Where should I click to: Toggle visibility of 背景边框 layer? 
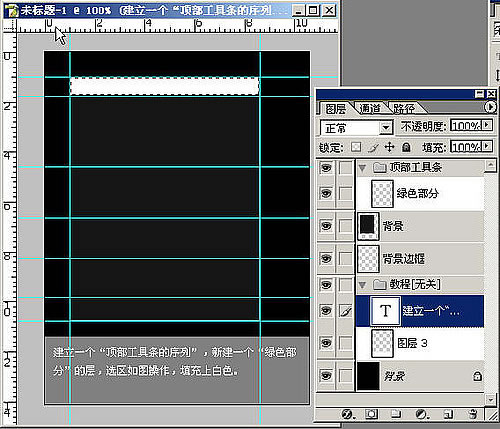(326, 258)
